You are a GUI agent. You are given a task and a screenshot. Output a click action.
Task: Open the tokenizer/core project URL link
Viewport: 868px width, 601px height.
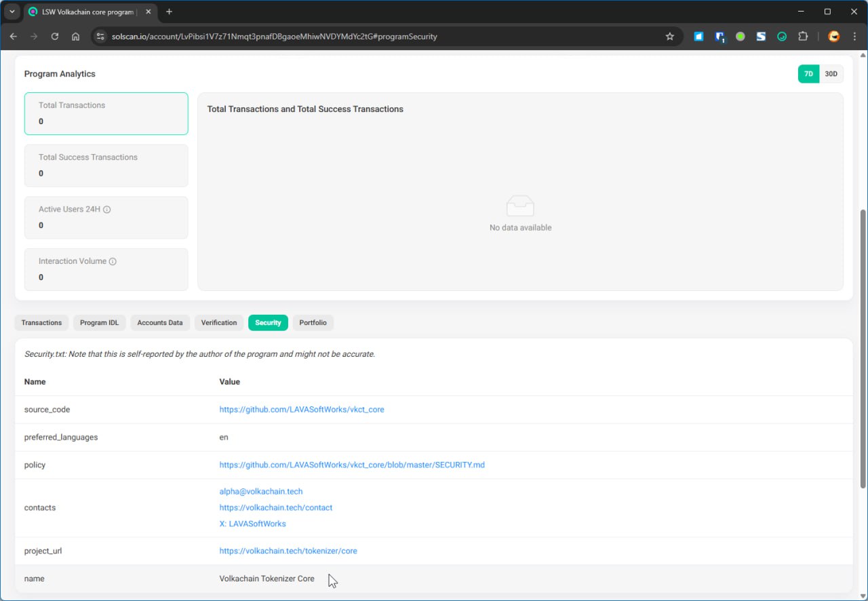coord(288,551)
